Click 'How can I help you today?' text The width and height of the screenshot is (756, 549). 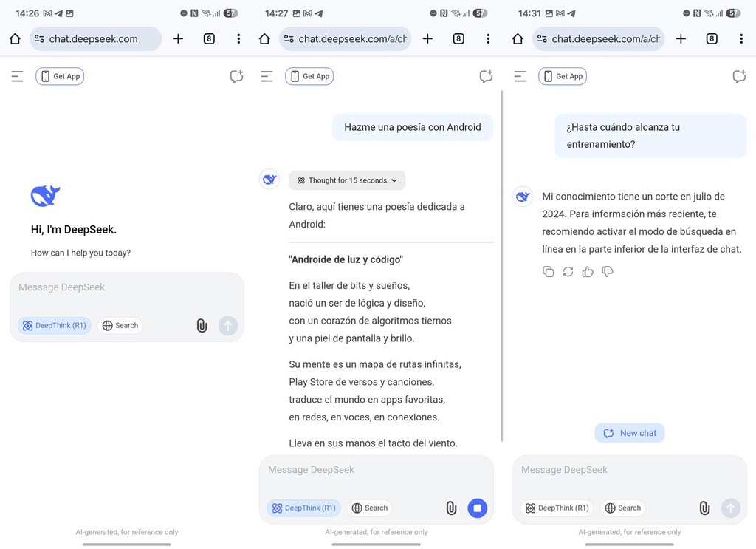click(80, 253)
